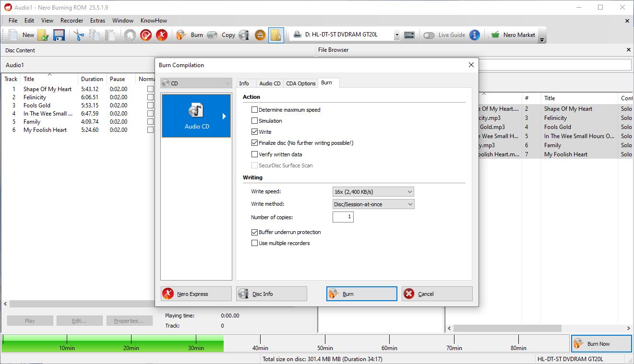Click the blue info icon near Live Guide
634x364 pixels.
(x=475, y=35)
